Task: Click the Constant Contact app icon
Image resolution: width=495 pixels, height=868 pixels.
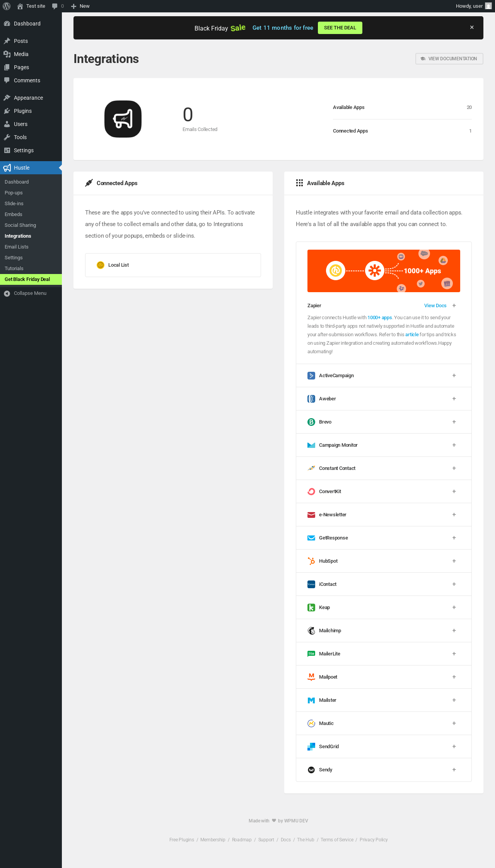Action: (311, 468)
